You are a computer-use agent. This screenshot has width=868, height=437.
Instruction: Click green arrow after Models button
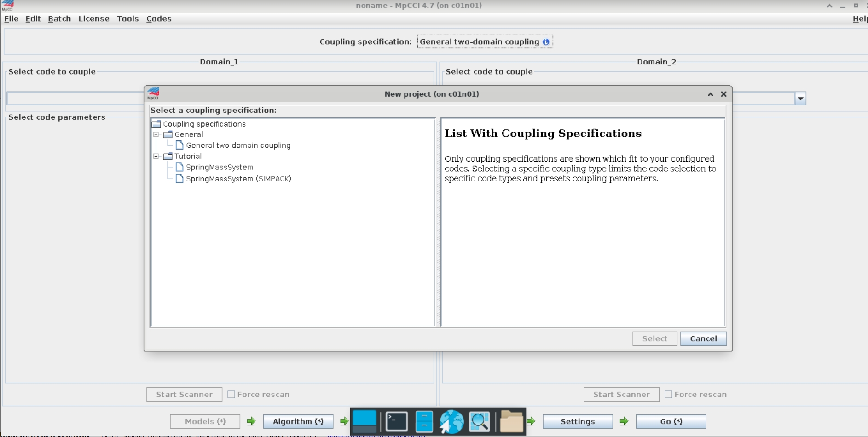tap(251, 421)
